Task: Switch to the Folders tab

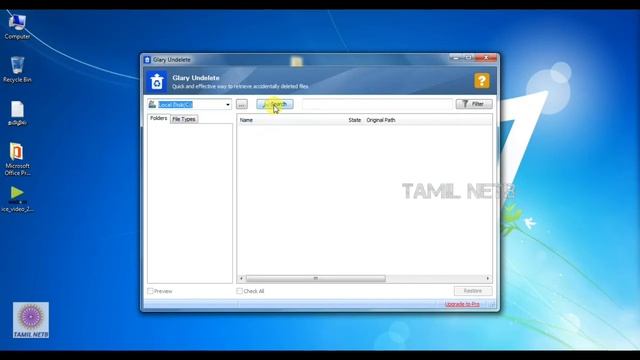Action: point(158,118)
